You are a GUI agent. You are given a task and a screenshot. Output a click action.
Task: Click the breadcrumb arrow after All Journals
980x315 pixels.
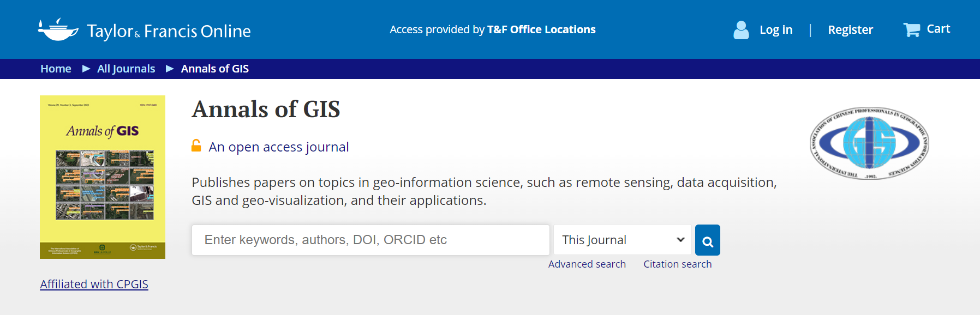click(x=170, y=69)
